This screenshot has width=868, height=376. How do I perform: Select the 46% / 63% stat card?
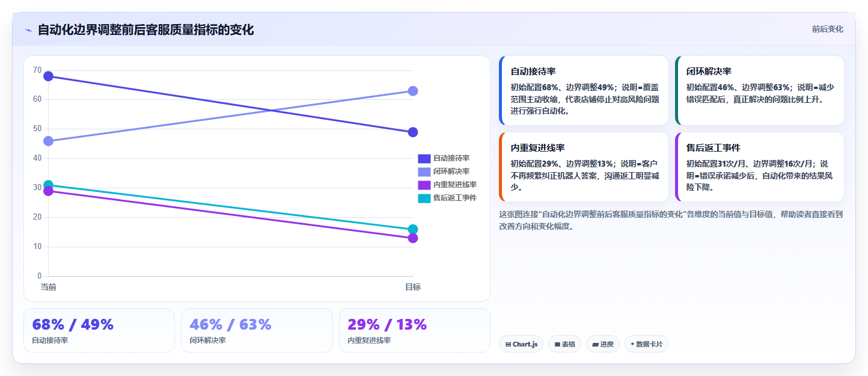(257, 330)
